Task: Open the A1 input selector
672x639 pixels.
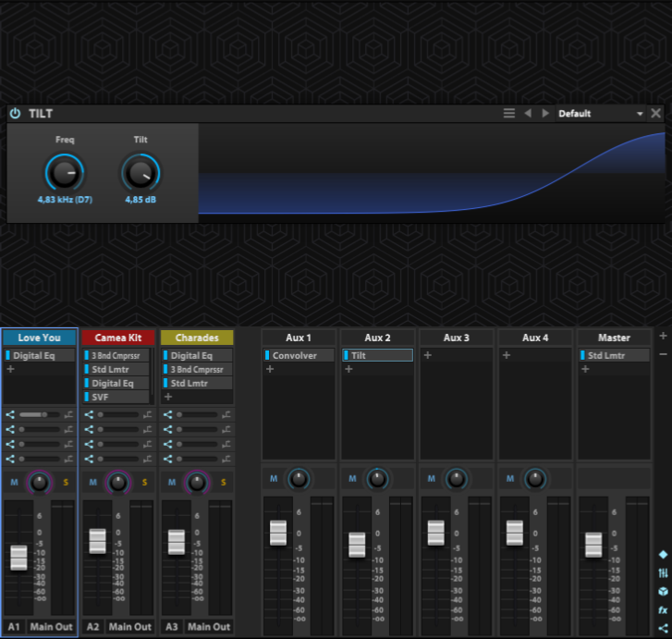Action: coord(14,627)
